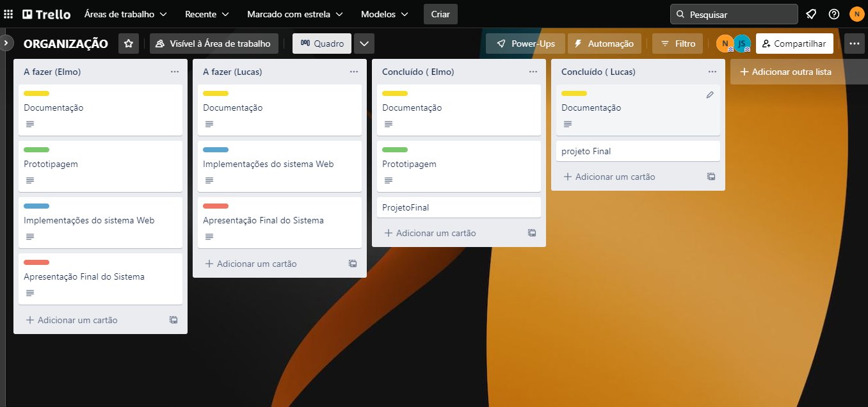Open the Marcado com estrela menu
The width and height of the screenshot is (868, 407).
(294, 13)
